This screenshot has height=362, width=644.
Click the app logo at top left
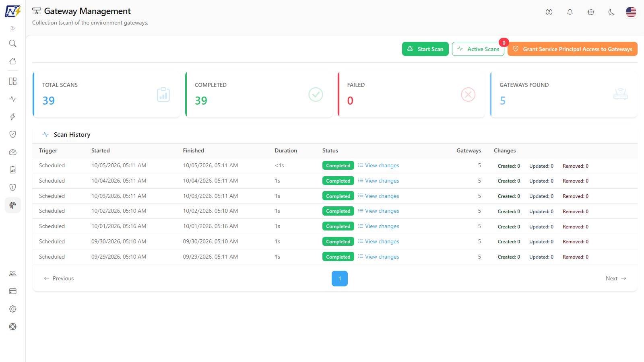(x=13, y=11)
